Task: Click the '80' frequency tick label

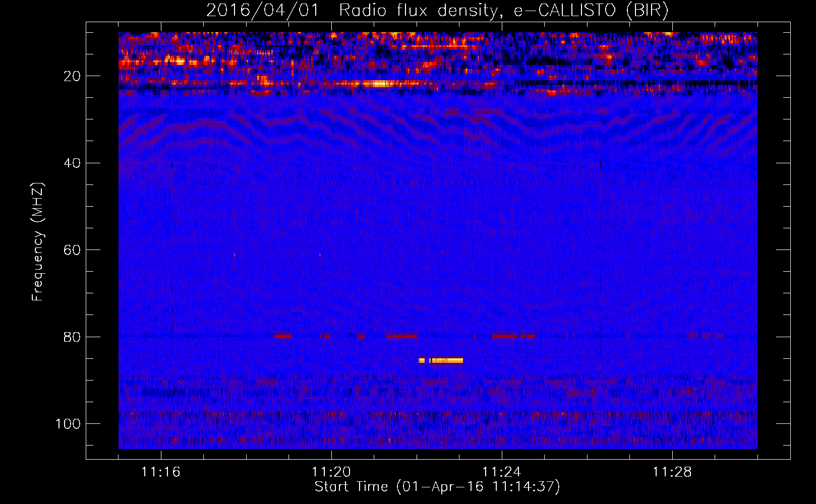Action: pos(73,337)
